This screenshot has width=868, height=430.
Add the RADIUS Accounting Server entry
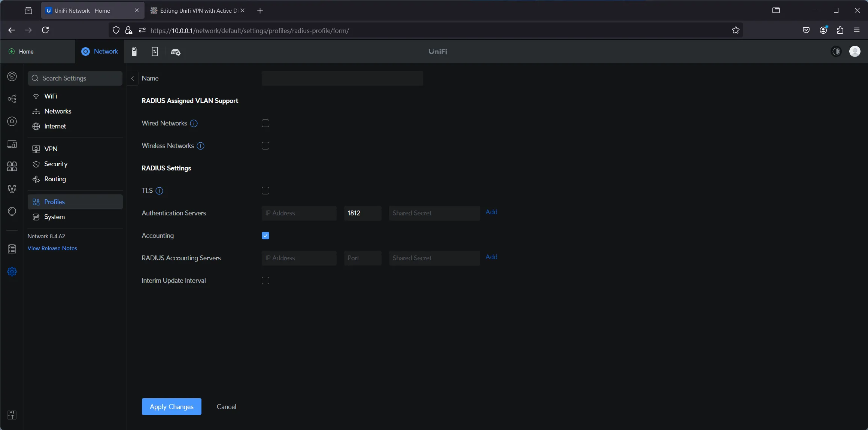(x=491, y=257)
